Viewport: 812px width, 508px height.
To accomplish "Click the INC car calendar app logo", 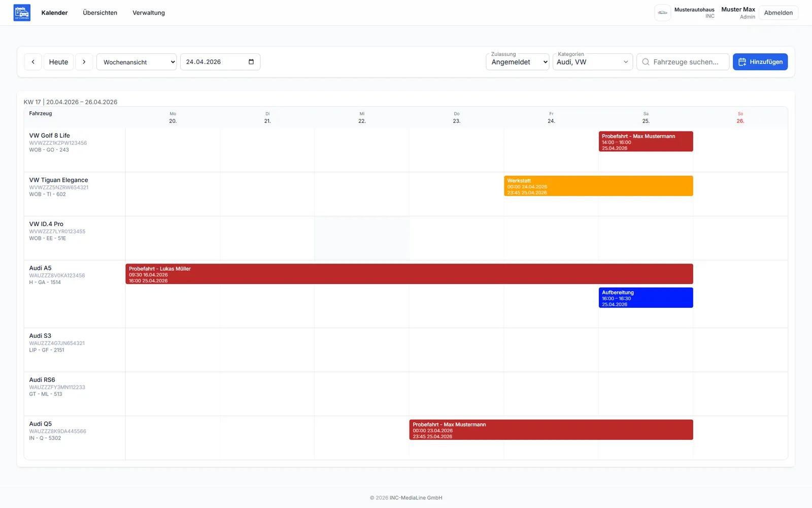I will click(22, 13).
